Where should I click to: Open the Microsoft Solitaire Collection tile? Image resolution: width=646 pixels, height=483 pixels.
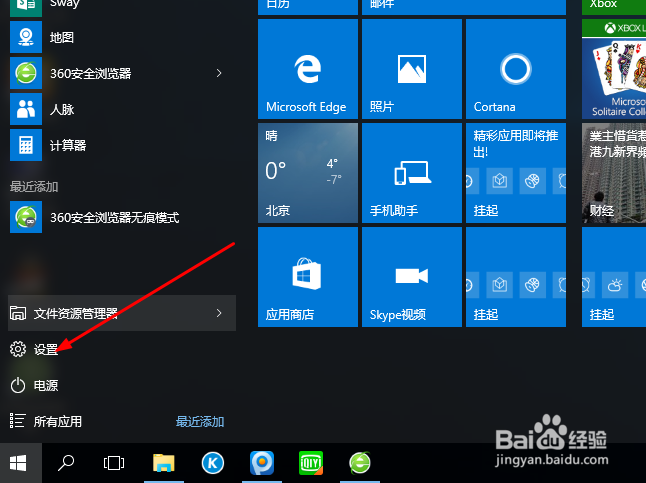click(614, 69)
